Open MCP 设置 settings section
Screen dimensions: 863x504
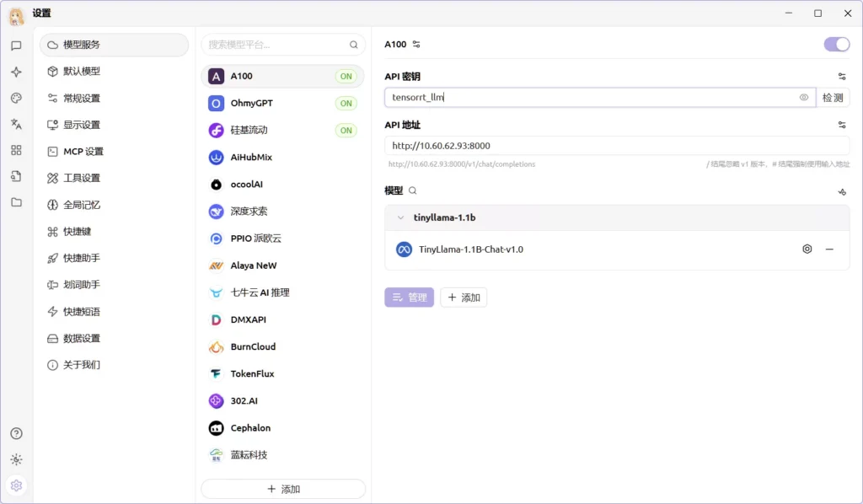(83, 152)
